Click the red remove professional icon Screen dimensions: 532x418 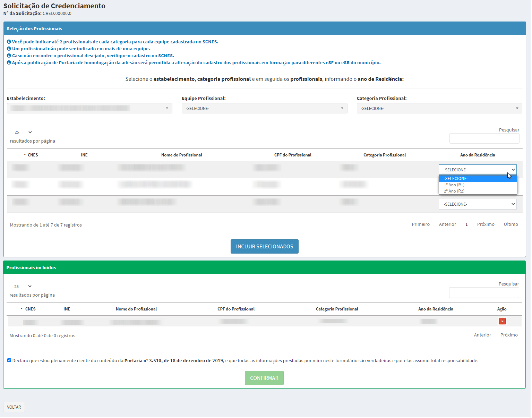click(502, 321)
